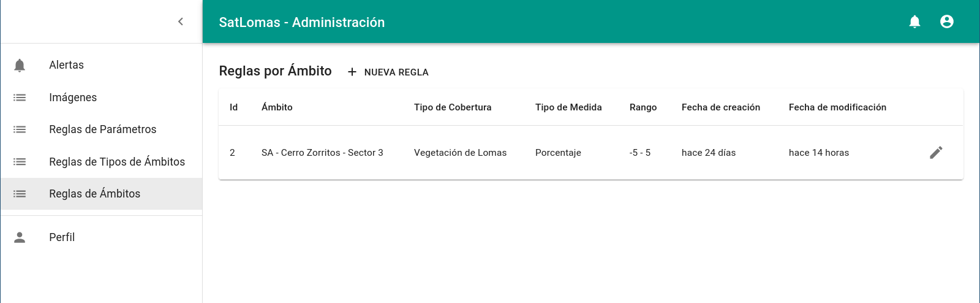Click the person icon beside Perfil
The height and width of the screenshot is (303, 980).
pyautogui.click(x=20, y=237)
